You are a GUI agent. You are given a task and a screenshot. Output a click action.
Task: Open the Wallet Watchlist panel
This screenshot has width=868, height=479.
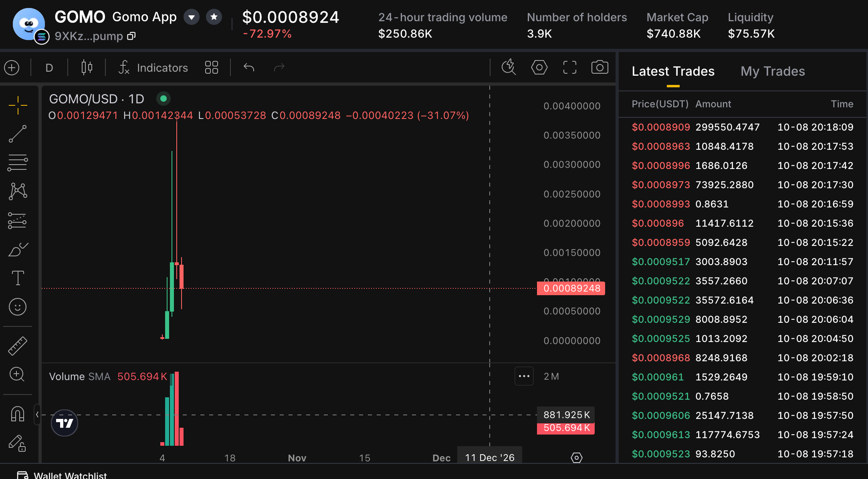coord(62,475)
